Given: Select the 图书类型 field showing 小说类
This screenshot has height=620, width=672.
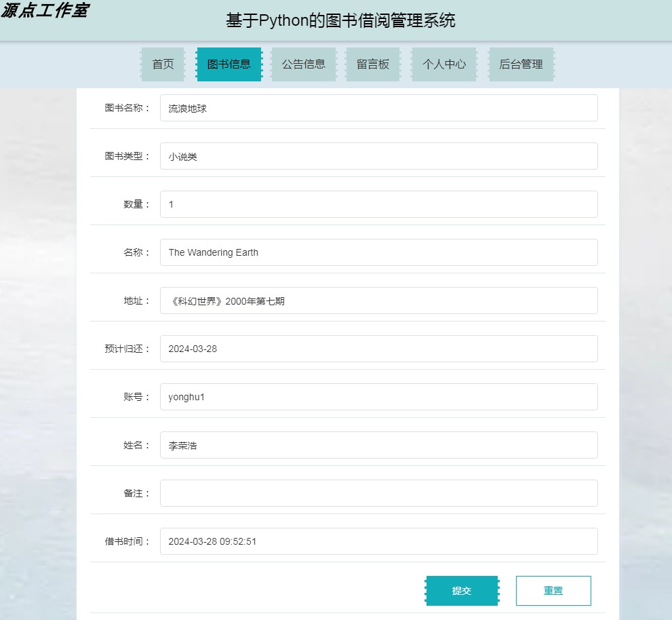Looking at the screenshot, I should 378,155.
